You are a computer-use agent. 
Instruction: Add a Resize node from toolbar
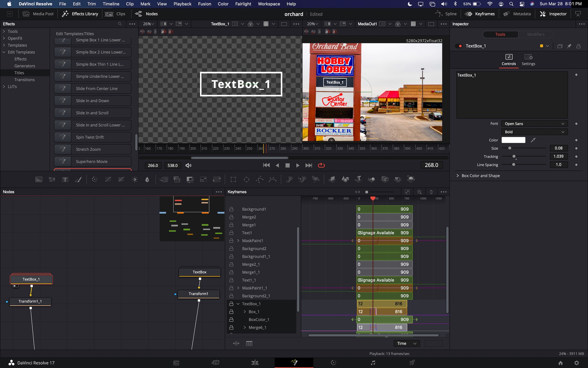203,179
